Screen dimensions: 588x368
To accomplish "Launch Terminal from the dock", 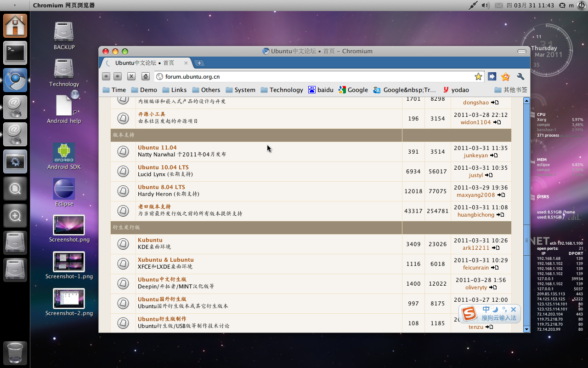I will (16, 53).
